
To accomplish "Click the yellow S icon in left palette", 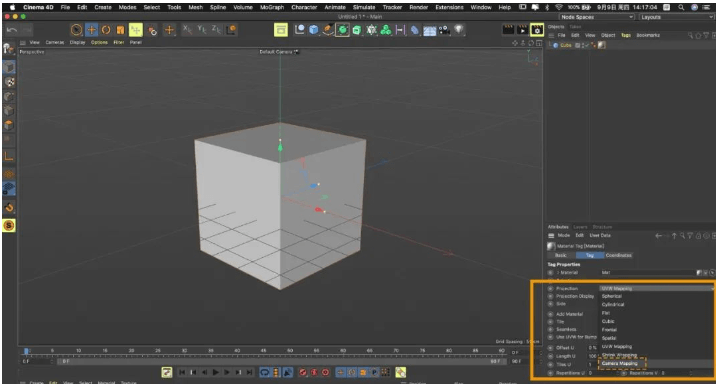I will click(x=9, y=226).
